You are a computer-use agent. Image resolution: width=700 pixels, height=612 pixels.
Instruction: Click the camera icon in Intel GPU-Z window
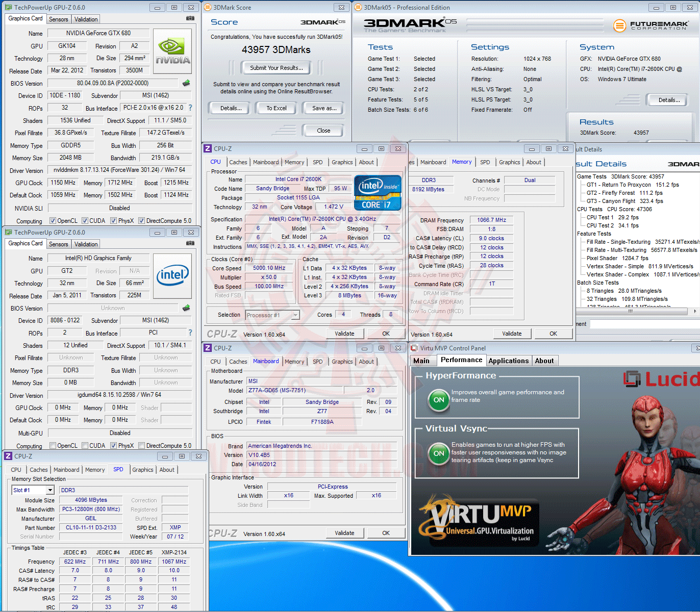tap(190, 243)
